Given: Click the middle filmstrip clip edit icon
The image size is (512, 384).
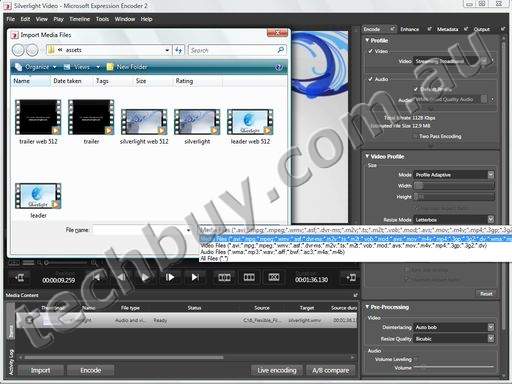Looking at the screenshot, I should click(249, 277).
